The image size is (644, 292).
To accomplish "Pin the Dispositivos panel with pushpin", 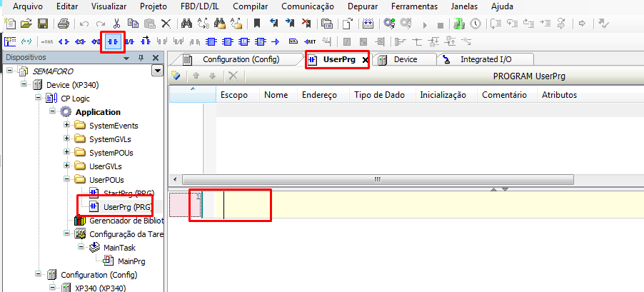I will (141, 57).
